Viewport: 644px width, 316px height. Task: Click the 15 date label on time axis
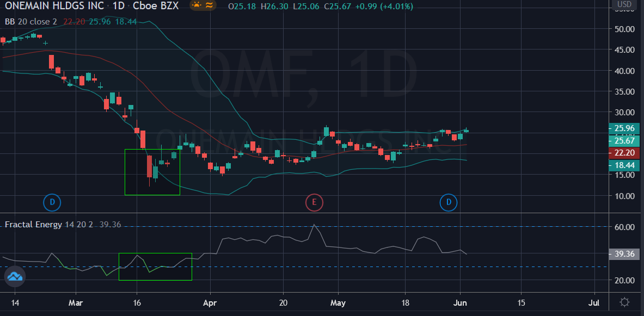(521, 303)
